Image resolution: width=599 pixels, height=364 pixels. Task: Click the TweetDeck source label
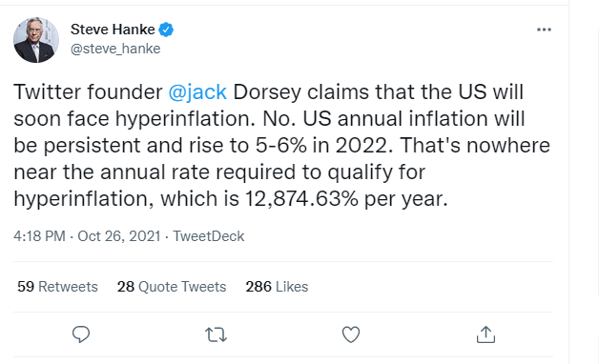point(209,236)
